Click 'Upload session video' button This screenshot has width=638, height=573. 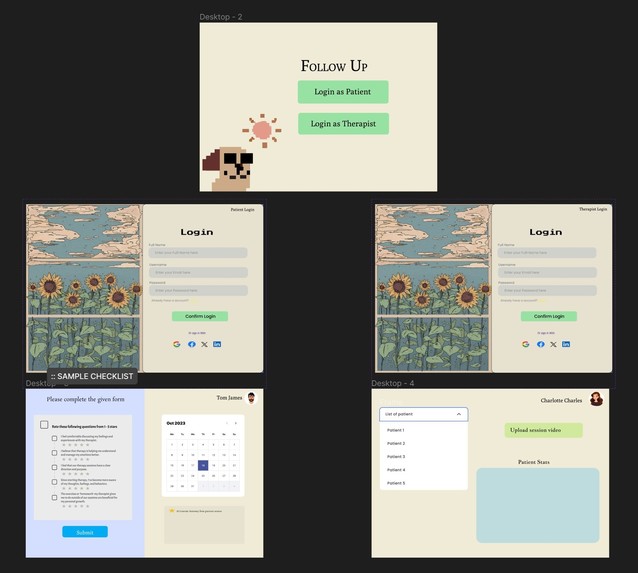[544, 430]
